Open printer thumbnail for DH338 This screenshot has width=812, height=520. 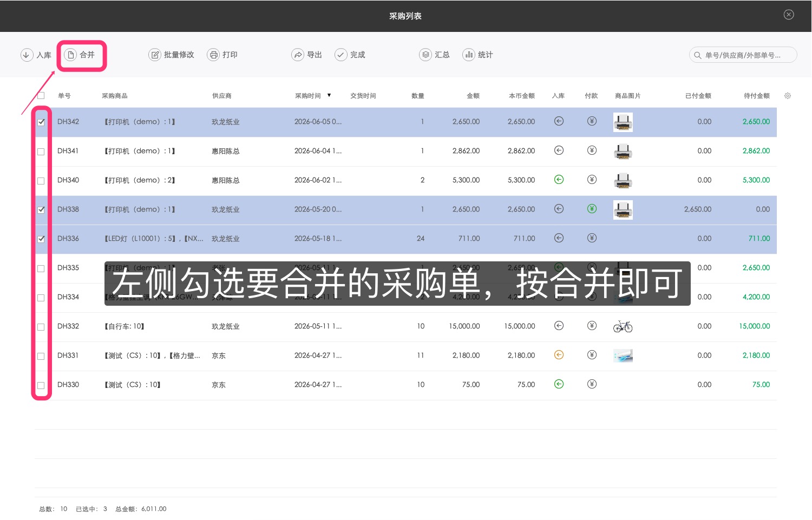tap(623, 210)
